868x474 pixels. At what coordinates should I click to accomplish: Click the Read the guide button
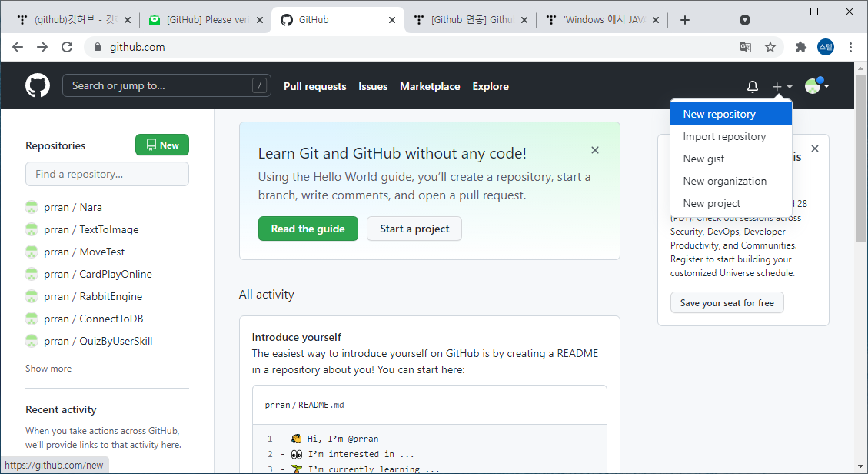coord(308,229)
